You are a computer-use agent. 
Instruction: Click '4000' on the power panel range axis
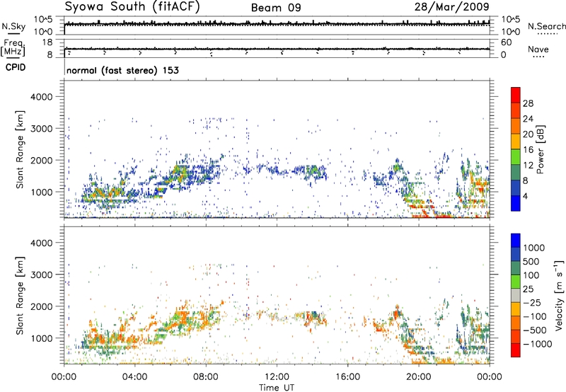(x=41, y=97)
